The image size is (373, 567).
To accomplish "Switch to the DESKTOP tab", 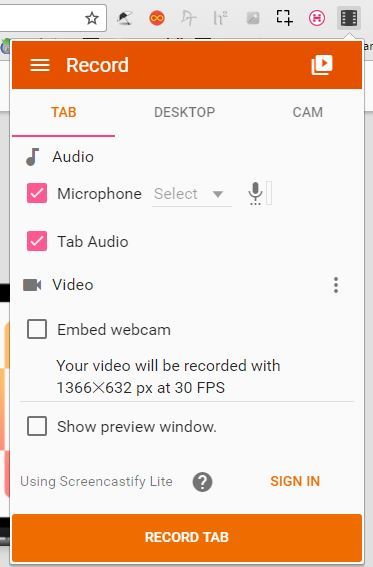I will click(184, 112).
